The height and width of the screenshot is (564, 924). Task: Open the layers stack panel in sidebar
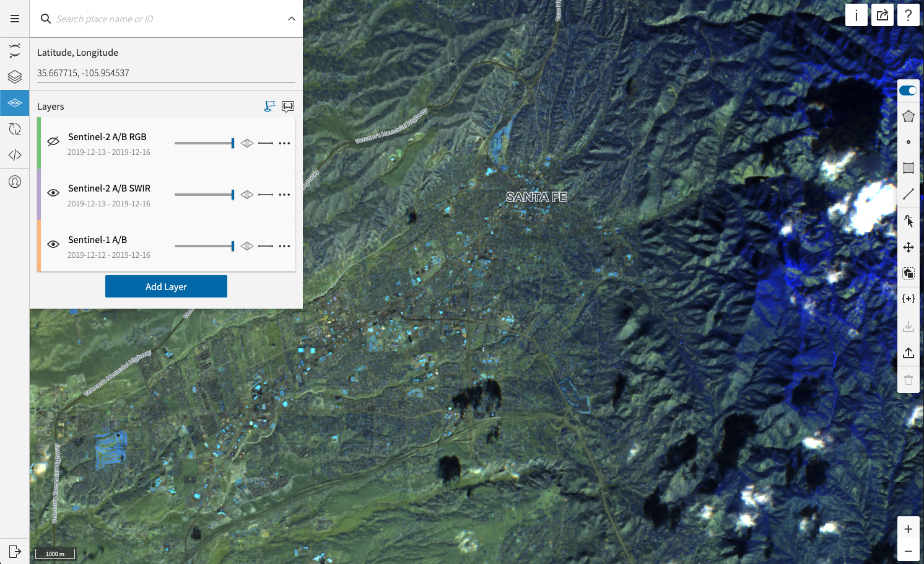(x=15, y=77)
